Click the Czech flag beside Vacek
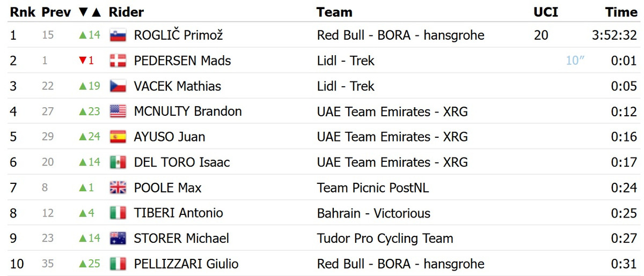 point(118,86)
